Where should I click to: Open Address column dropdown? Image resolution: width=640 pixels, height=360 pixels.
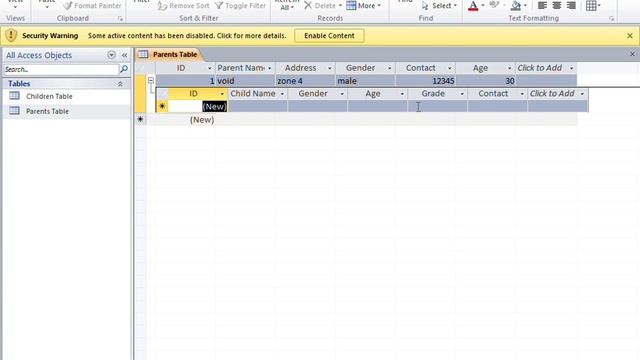pos(329,68)
